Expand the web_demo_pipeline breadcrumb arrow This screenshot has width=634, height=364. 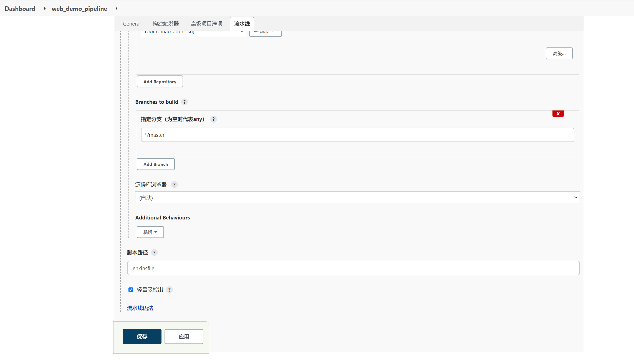tap(117, 9)
